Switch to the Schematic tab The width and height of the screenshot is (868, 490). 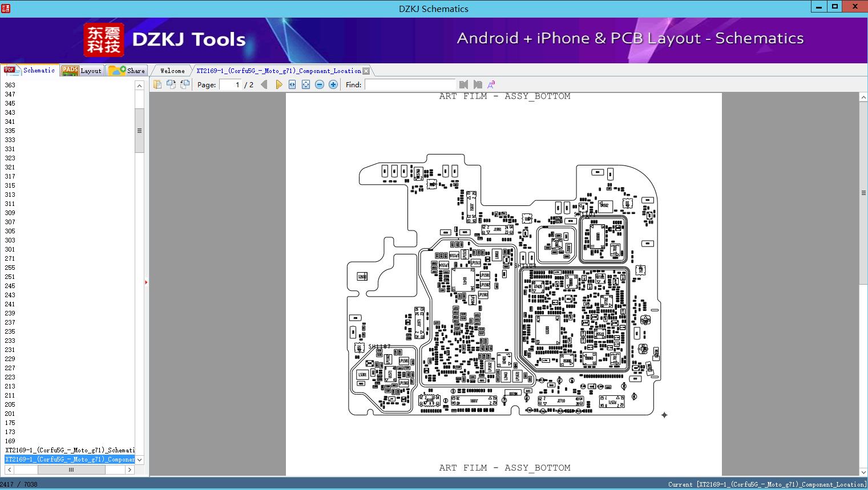[30, 70]
